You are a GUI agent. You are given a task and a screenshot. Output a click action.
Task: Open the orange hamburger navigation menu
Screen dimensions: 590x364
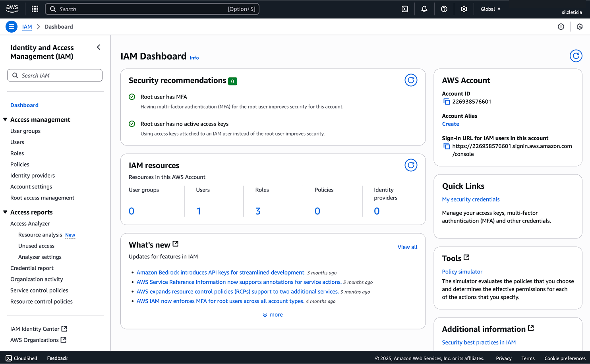click(x=11, y=27)
